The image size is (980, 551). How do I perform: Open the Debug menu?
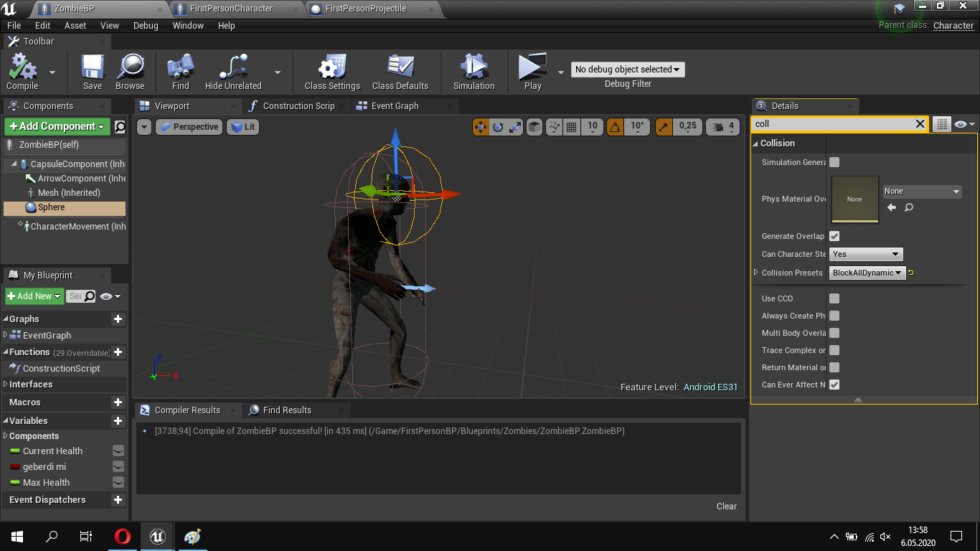pyautogui.click(x=146, y=26)
